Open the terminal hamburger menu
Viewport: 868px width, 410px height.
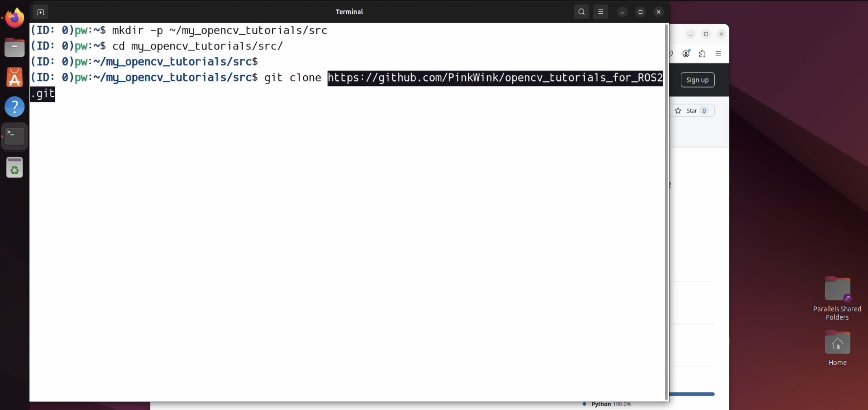click(600, 12)
